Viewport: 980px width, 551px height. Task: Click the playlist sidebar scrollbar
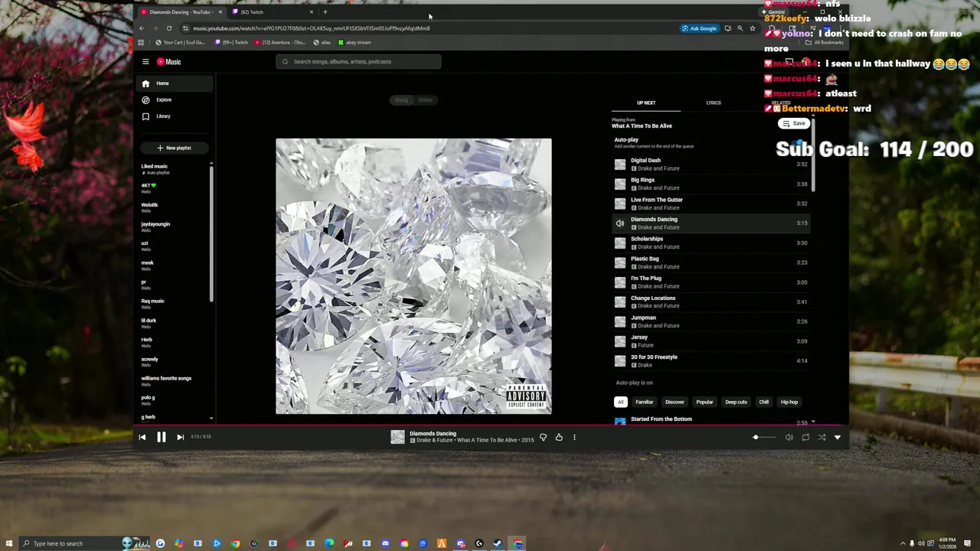211,233
